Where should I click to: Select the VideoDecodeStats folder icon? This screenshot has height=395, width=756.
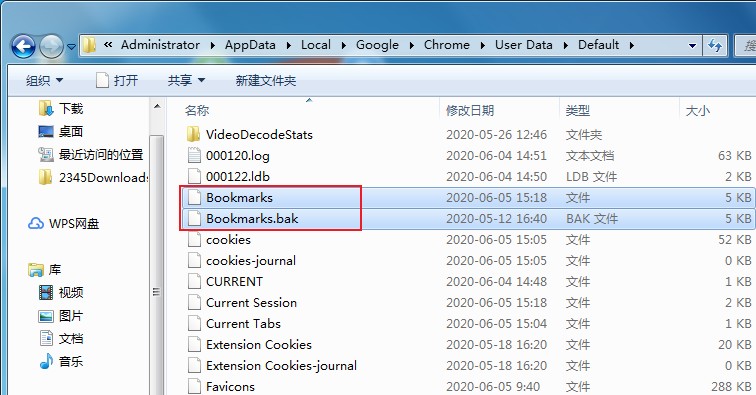[194, 134]
